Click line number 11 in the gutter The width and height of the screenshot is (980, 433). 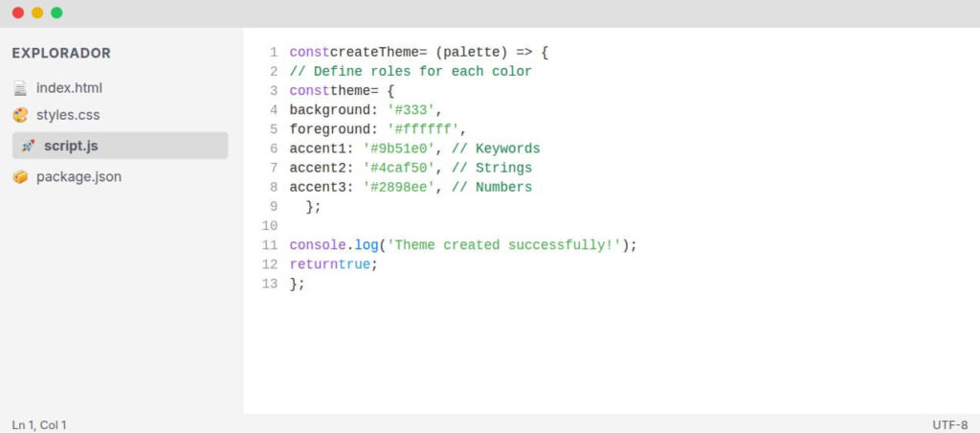coord(269,245)
